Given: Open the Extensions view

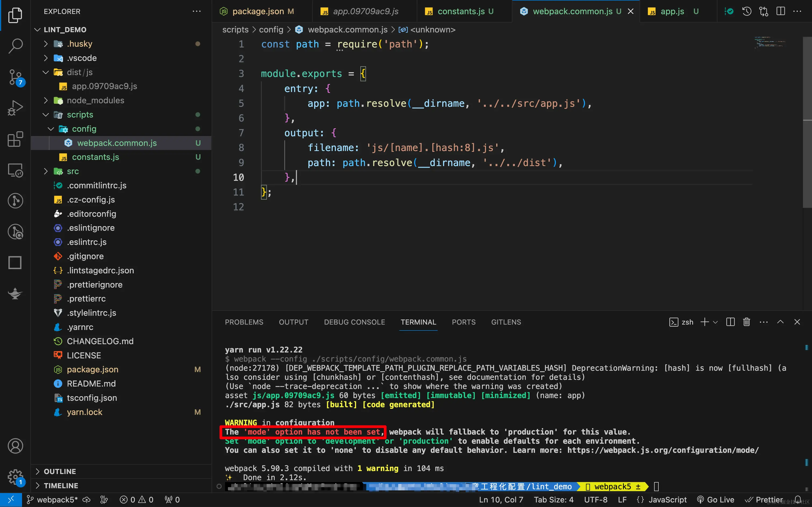Looking at the screenshot, I should [x=15, y=139].
